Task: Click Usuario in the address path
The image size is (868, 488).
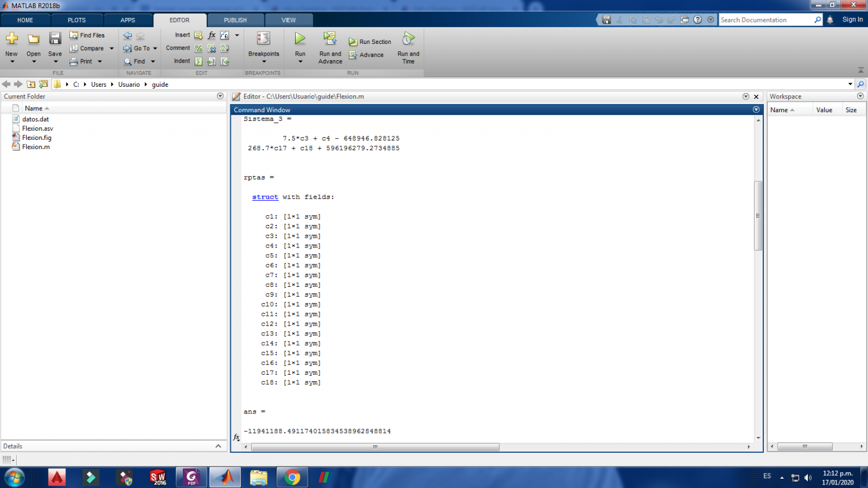Action: tap(129, 84)
